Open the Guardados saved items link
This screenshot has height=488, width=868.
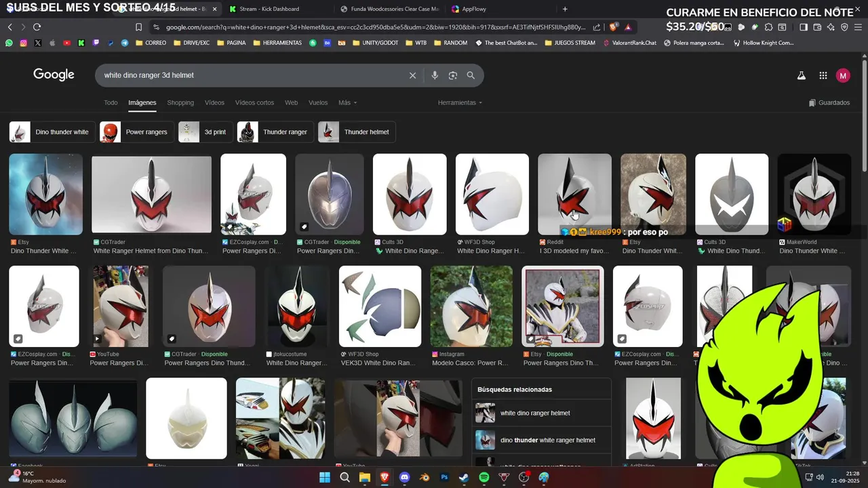point(829,103)
